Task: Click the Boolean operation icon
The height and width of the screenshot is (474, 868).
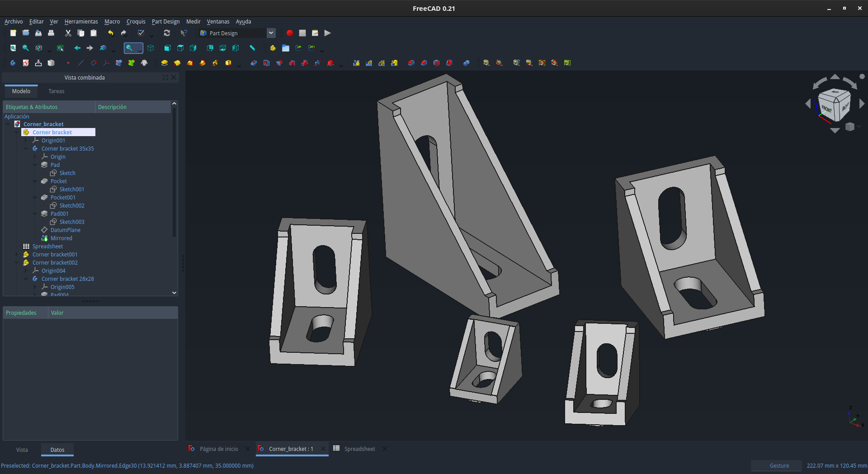Action: (x=467, y=63)
